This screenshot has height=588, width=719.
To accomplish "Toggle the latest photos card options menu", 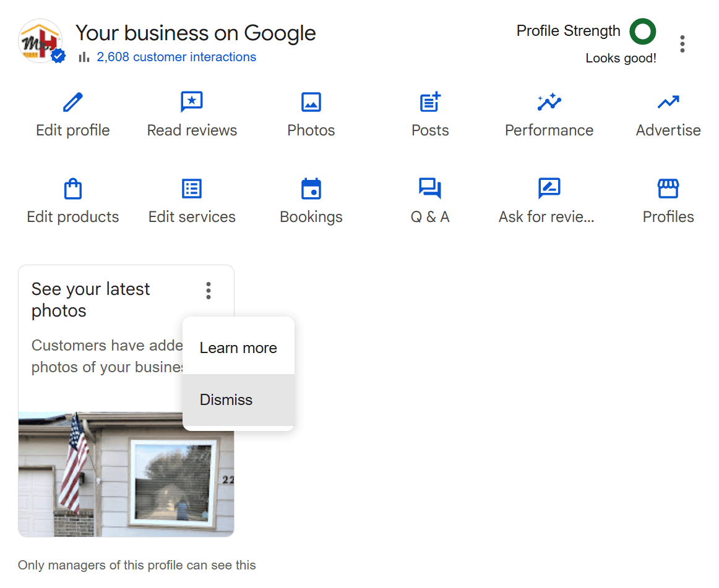I will 209,291.
